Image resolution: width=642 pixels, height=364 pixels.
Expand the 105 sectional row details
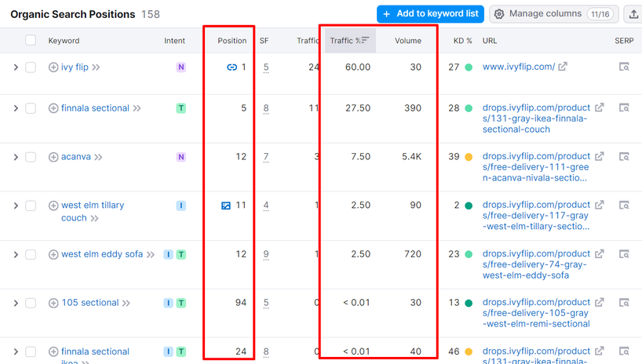point(15,303)
